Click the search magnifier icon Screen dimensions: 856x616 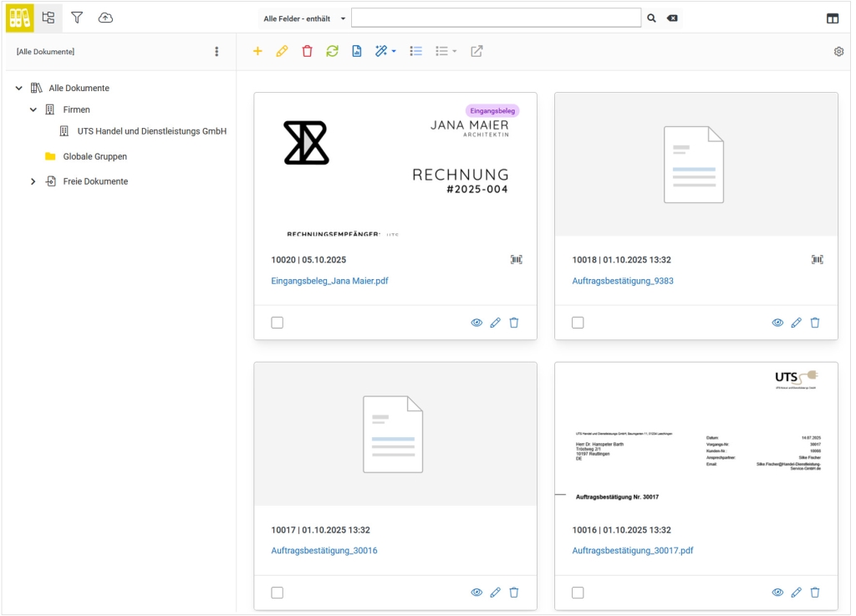click(x=651, y=18)
